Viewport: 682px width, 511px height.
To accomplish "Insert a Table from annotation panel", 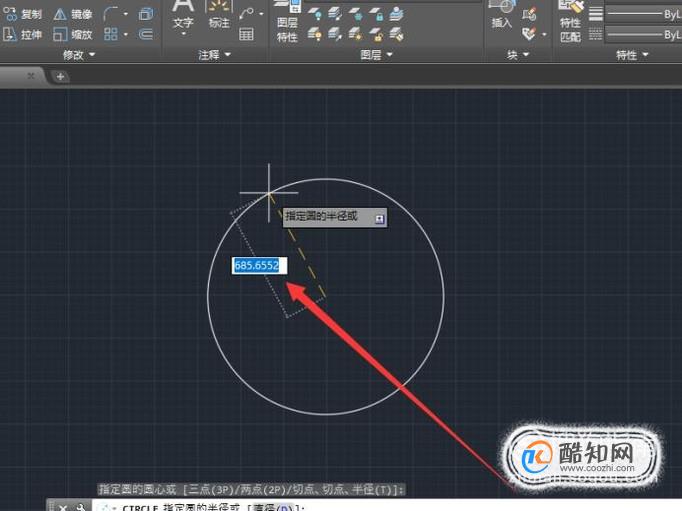I will click(246, 34).
